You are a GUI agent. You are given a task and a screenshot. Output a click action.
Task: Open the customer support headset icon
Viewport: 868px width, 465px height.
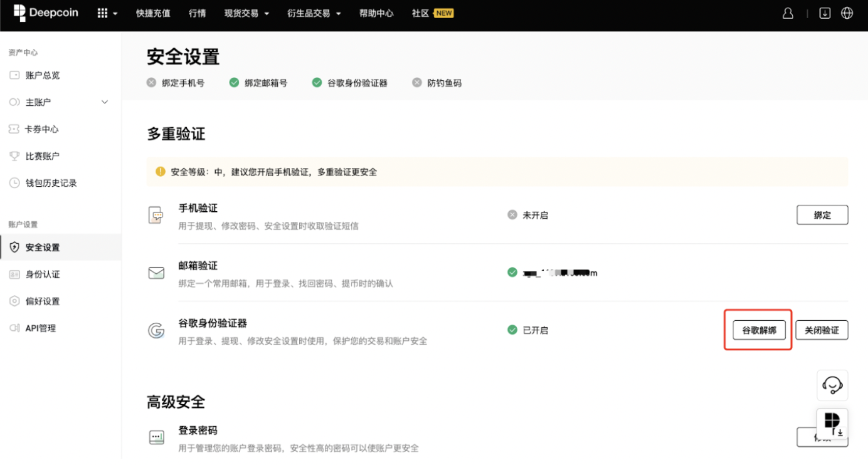832,385
